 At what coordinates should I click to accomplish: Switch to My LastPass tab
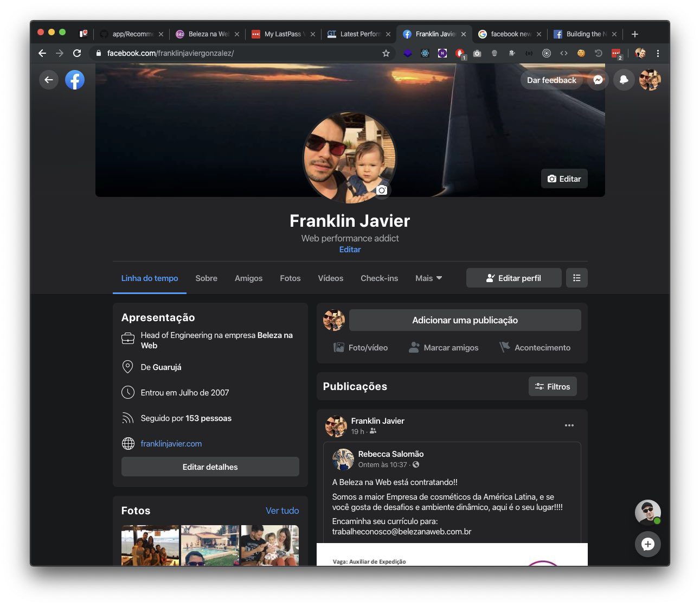click(283, 34)
